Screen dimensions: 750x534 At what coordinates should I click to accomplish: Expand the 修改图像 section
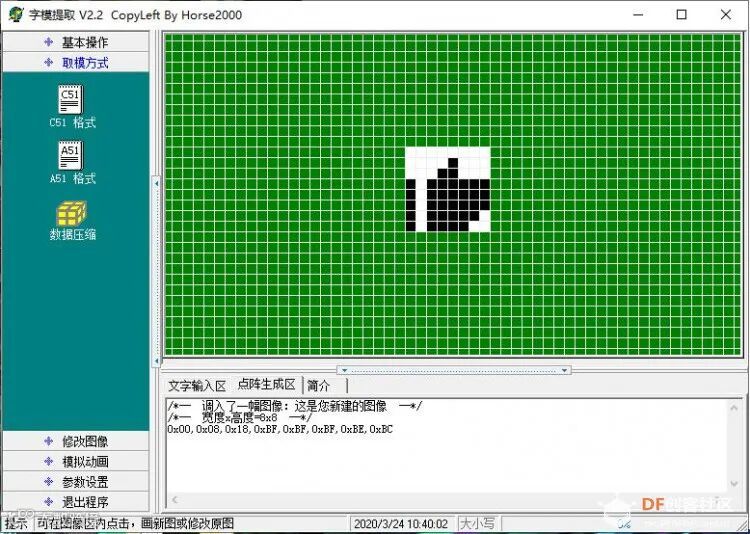76,441
